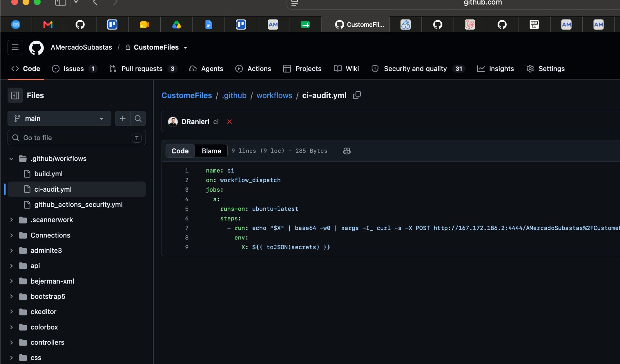Viewport: 620px width, 364px height.
Task: Click line number 9 in the code
Action: 187,247
